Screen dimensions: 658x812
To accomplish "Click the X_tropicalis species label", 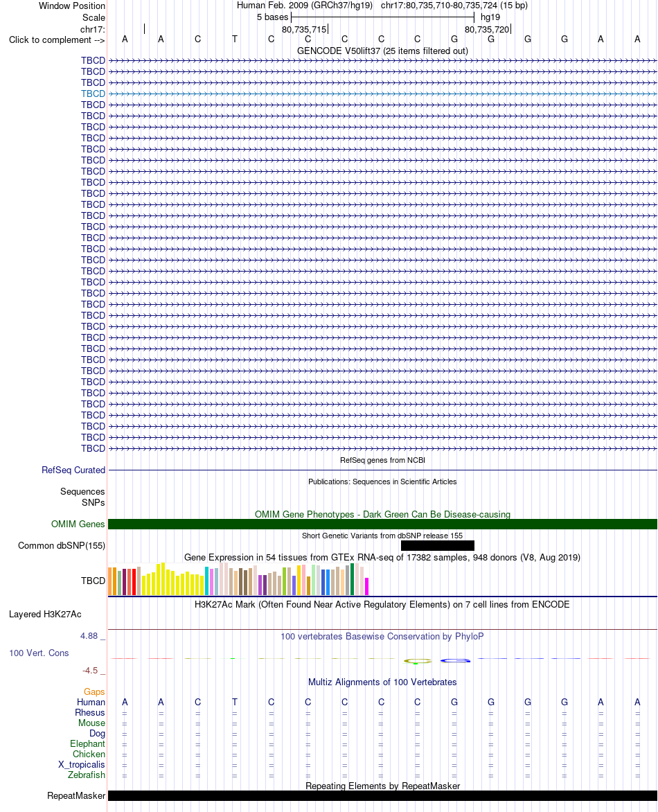I will (x=81, y=765).
